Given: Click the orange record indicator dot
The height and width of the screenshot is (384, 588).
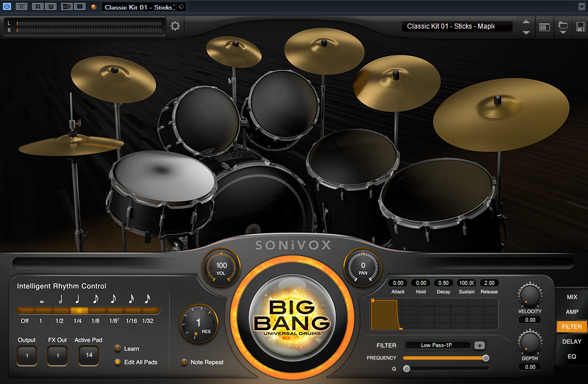Looking at the screenshot, I should pos(94,7).
